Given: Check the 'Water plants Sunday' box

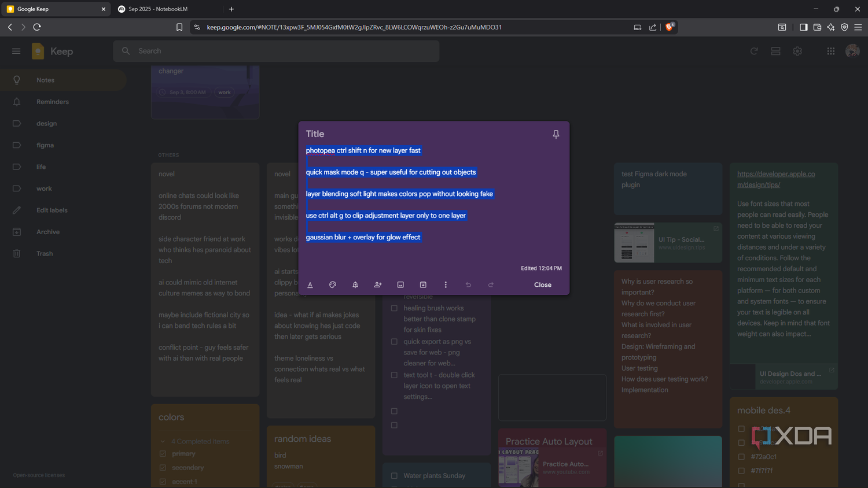Looking at the screenshot, I should [394, 476].
